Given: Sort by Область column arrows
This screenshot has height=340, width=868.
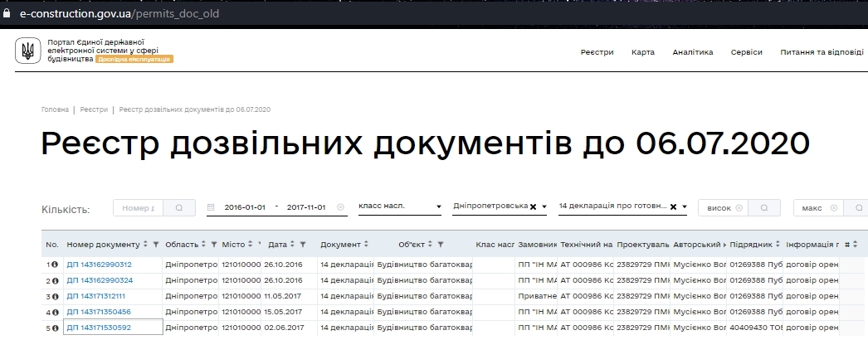Looking at the screenshot, I should pyautogui.click(x=203, y=245).
